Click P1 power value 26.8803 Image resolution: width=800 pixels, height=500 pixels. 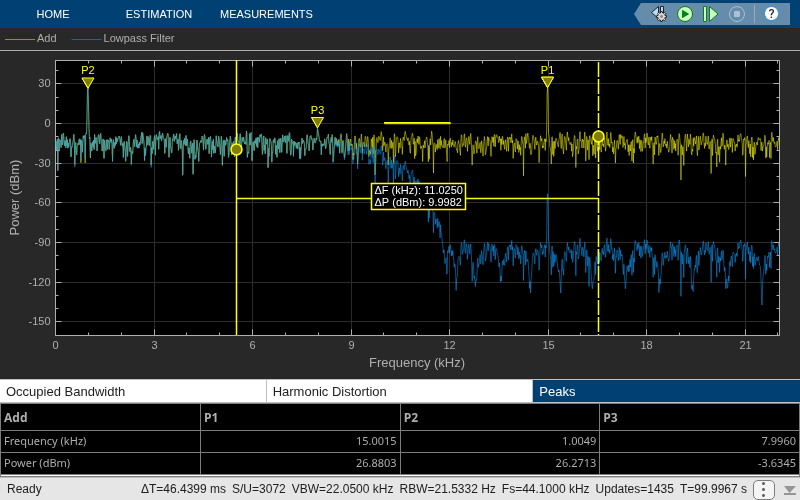click(376, 463)
